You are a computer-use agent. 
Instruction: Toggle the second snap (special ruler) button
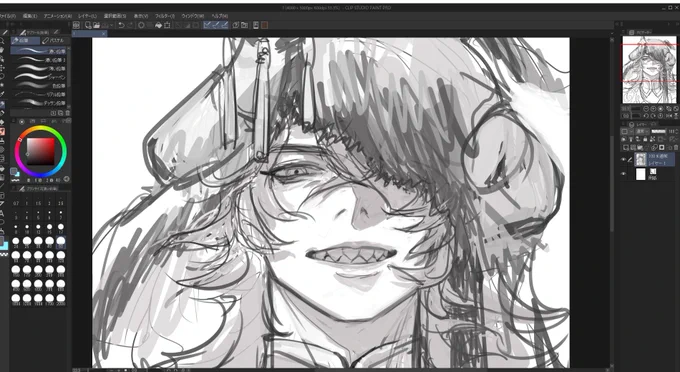[x=217, y=25]
